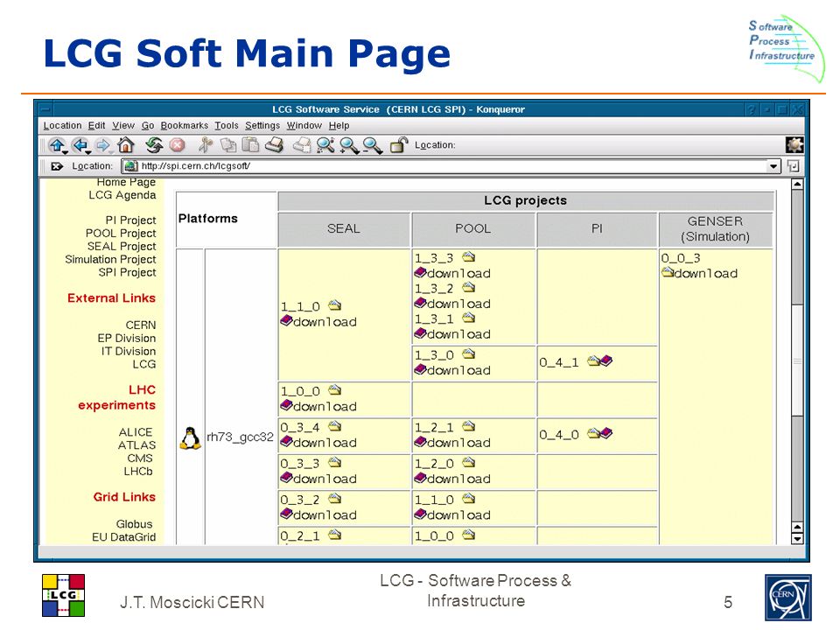Open the Location menu
Viewport: 840px width, 630px height.
click(62, 125)
